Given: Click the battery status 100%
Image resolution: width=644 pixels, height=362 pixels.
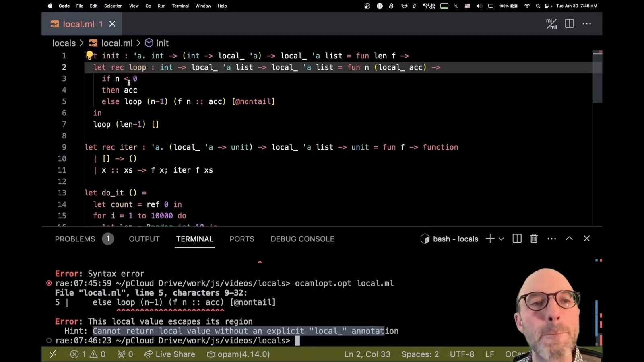Looking at the screenshot, I should [x=508, y=6].
